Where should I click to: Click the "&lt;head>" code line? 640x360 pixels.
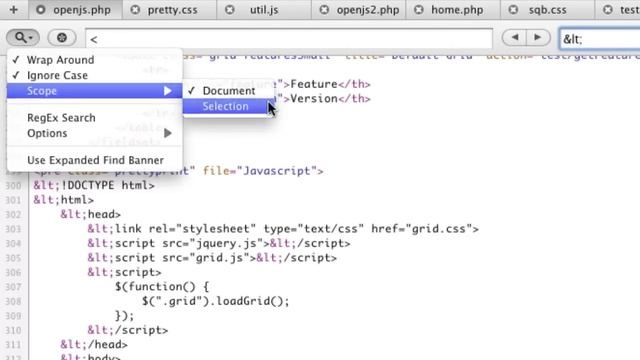pyautogui.click(x=91, y=214)
